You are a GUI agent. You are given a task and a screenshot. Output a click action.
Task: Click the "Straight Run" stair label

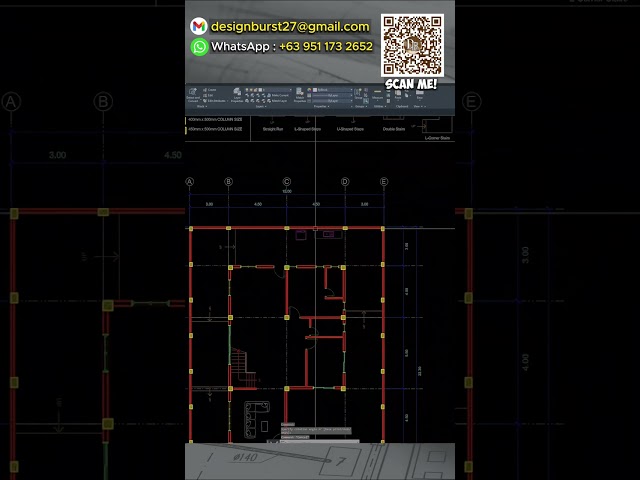pyautogui.click(x=273, y=129)
